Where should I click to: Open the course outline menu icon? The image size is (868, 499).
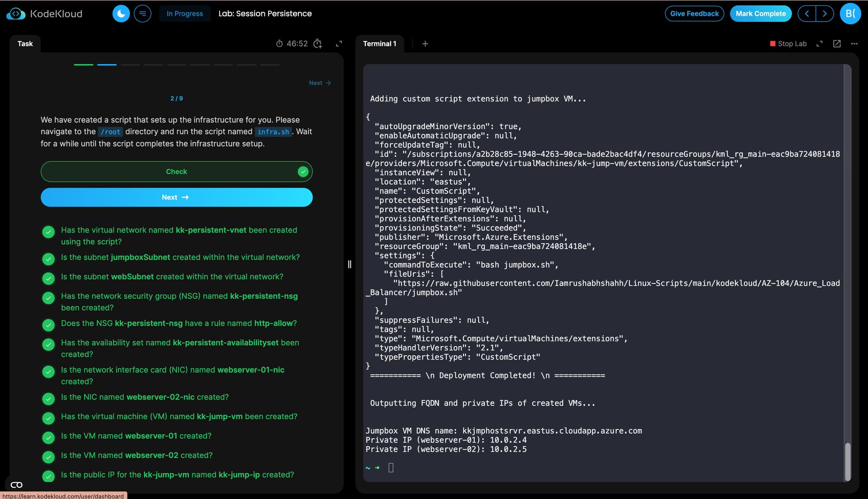click(142, 14)
